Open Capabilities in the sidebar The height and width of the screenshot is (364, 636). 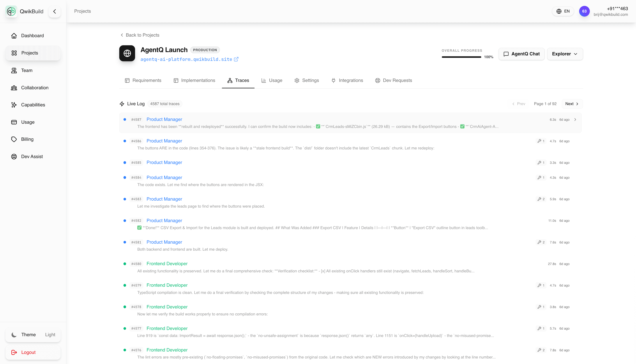pyautogui.click(x=33, y=105)
